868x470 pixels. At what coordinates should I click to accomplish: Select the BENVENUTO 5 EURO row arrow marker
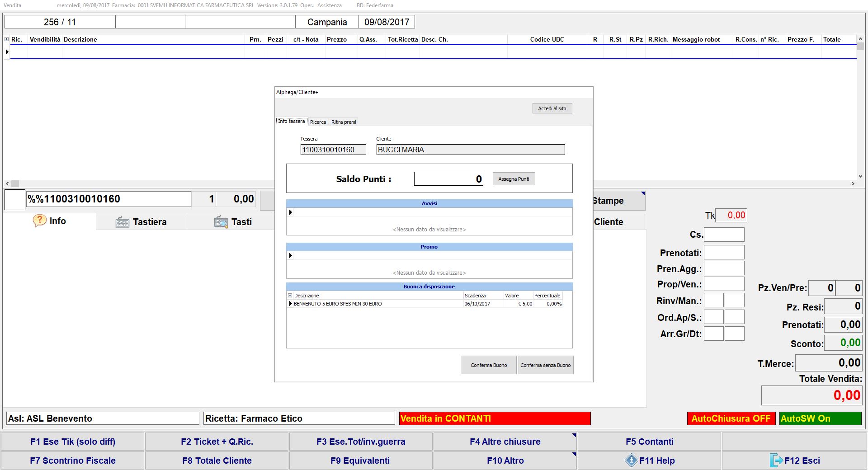click(x=290, y=304)
